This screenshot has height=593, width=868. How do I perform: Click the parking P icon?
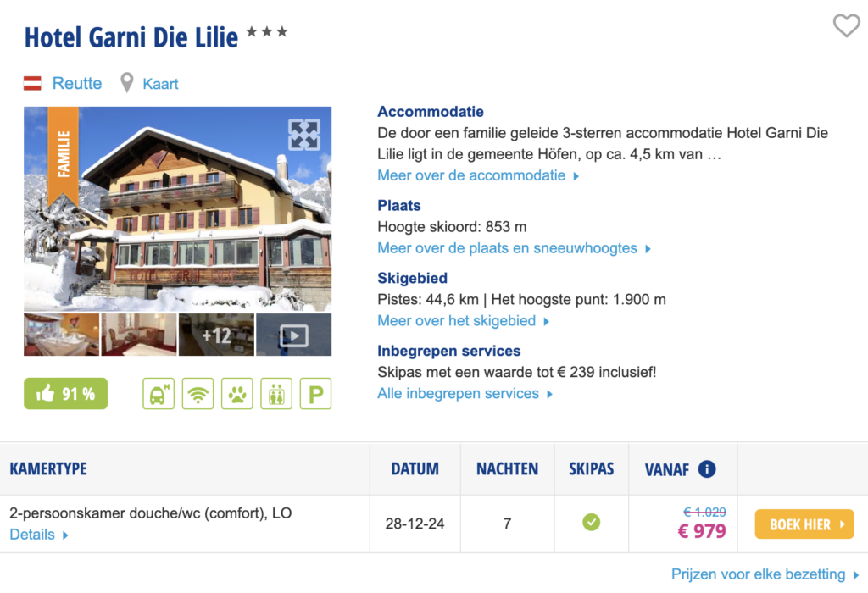pyautogui.click(x=315, y=394)
